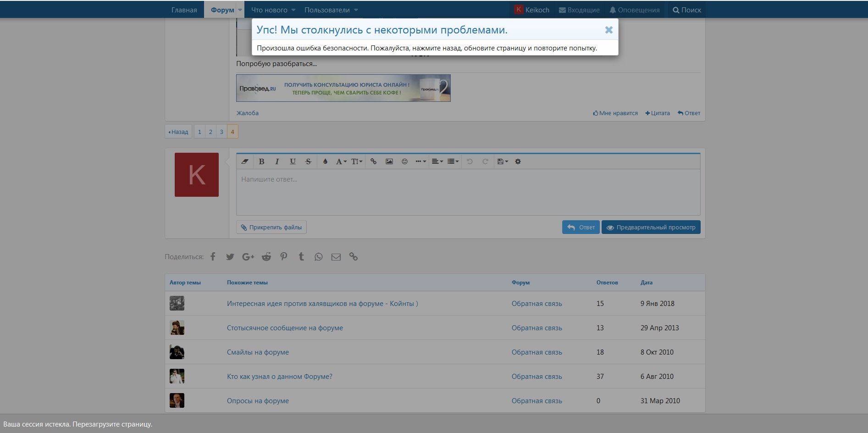Click the Прикрепить файлы button

tap(271, 228)
